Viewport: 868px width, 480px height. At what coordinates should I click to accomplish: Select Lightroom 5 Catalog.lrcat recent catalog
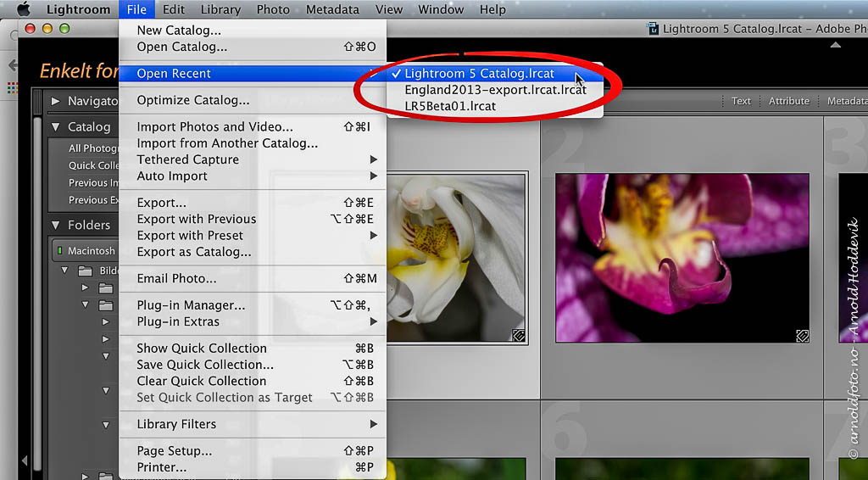(x=494, y=73)
